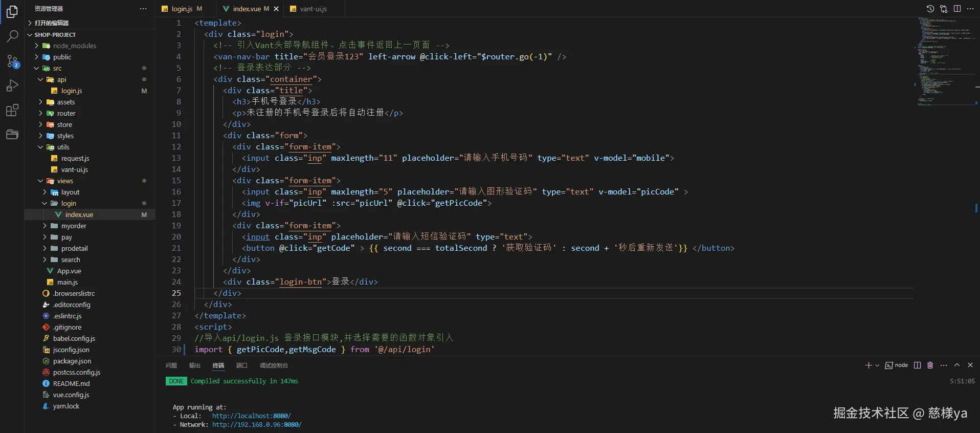Click the code minimap overview

tap(945, 61)
